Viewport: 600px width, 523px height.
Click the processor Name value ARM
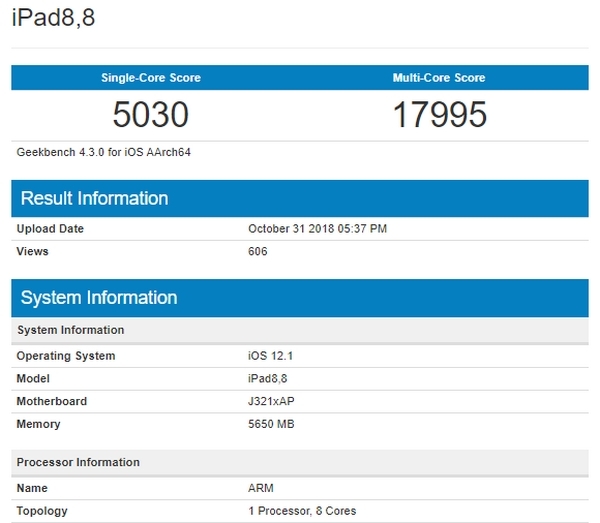tap(261, 488)
